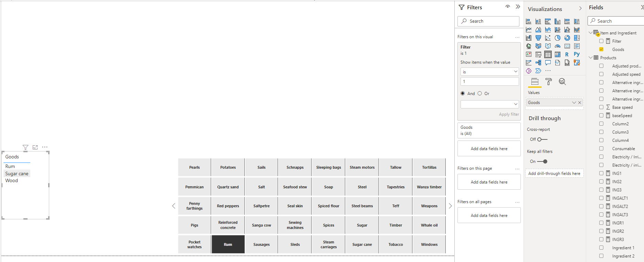The image size is (644, 262).
Task: Open Goods value field dropdown arrow
Action: click(574, 103)
